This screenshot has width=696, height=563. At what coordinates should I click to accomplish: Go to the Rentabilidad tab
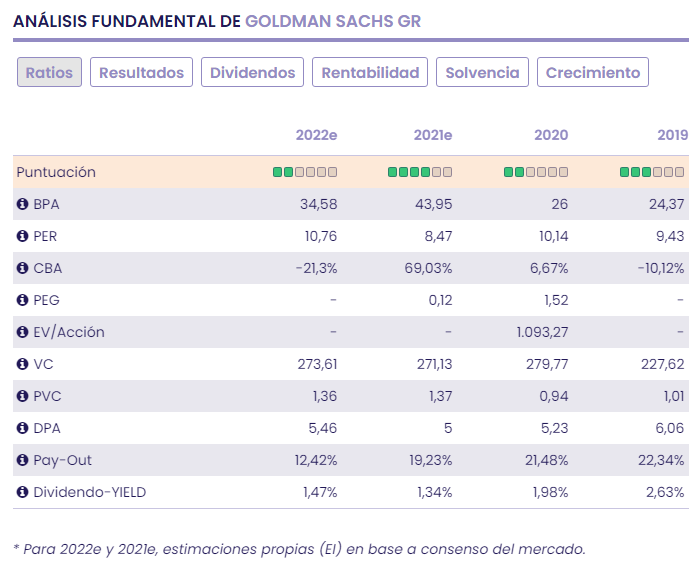pos(370,72)
